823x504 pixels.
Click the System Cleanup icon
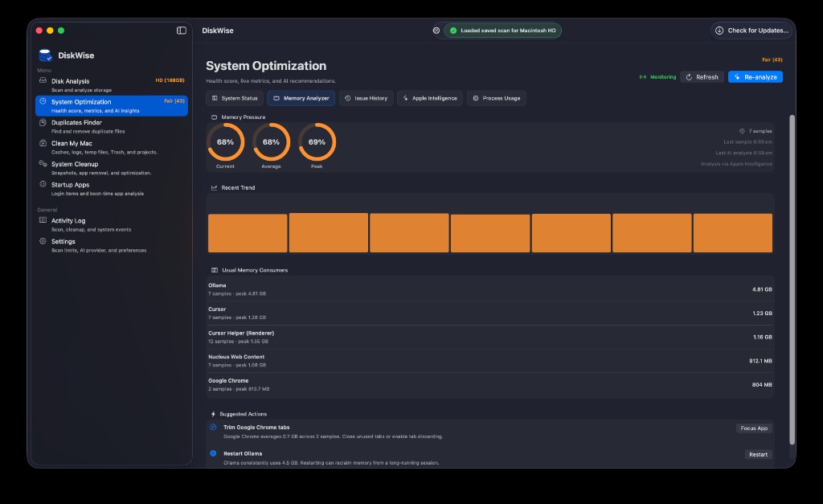pos(43,163)
